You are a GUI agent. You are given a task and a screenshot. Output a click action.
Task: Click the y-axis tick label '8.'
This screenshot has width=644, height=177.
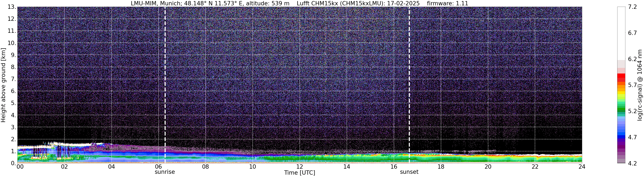tap(13, 67)
